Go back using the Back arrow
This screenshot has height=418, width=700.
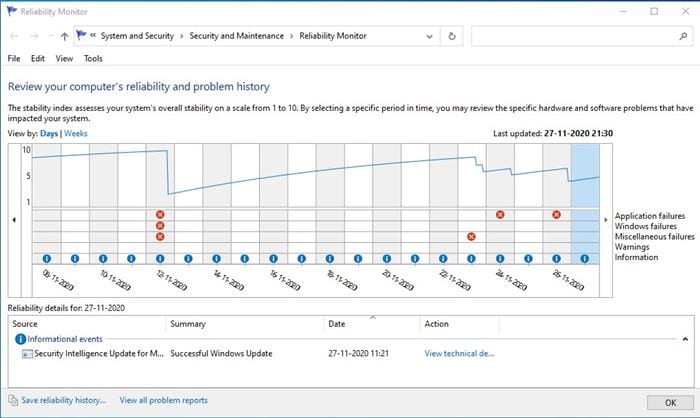click(x=14, y=36)
